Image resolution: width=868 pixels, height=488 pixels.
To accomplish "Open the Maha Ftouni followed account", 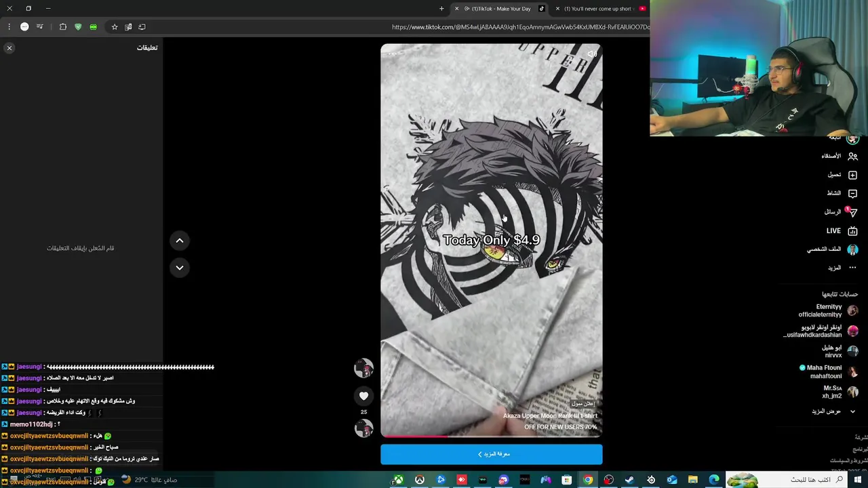I will coord(829,371).
